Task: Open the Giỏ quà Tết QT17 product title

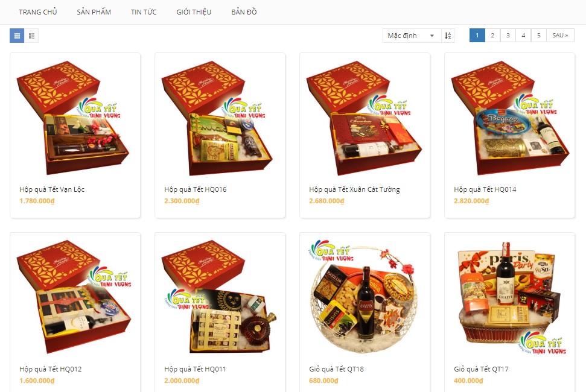Action: 482,369
